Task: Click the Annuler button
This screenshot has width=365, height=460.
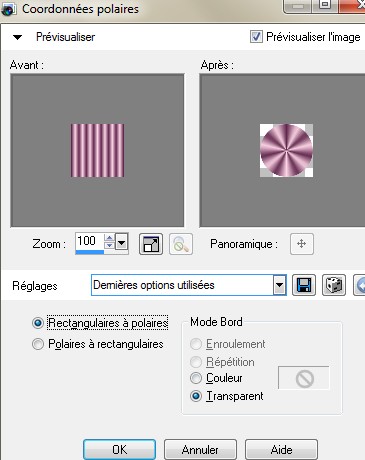Action: click(200, 450)
